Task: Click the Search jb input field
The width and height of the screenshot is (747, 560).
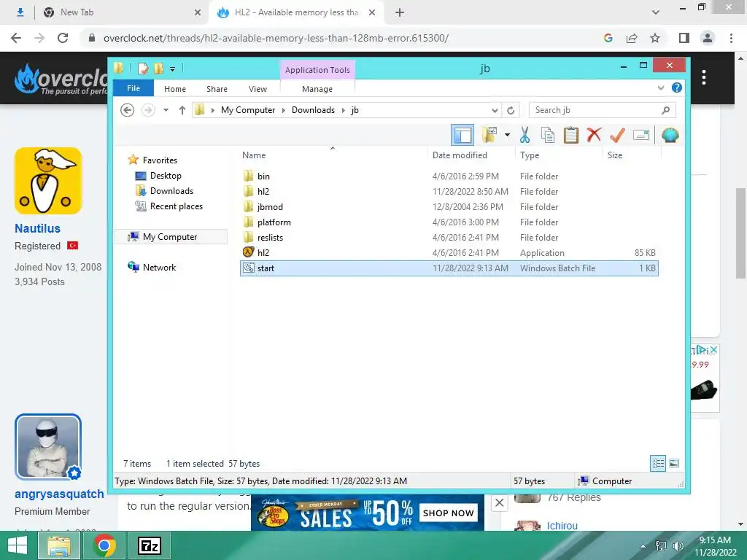Action: tap(602, 110)
